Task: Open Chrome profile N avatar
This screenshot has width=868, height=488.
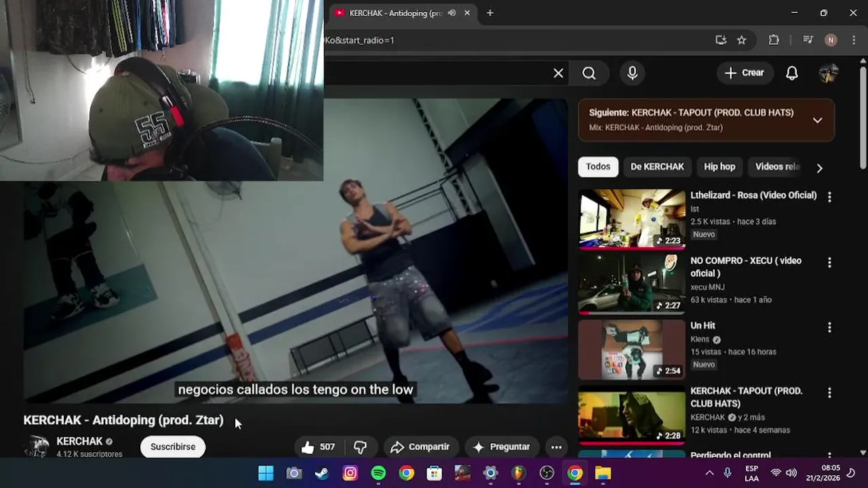Action: 831,40
